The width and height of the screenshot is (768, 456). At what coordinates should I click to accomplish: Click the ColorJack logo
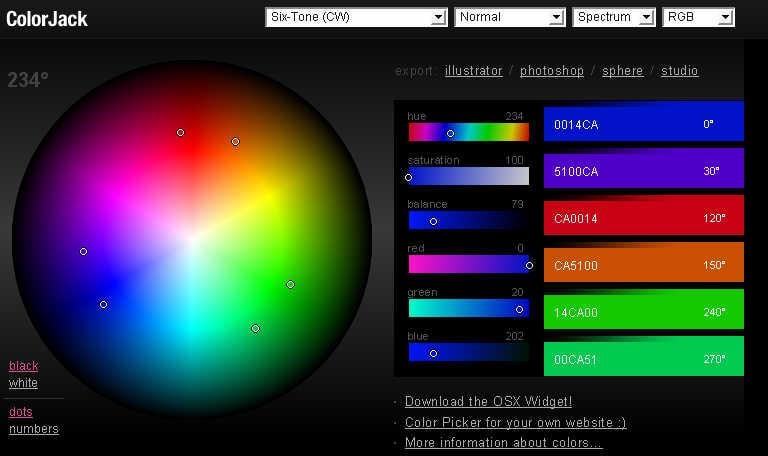tap(47, 19)
